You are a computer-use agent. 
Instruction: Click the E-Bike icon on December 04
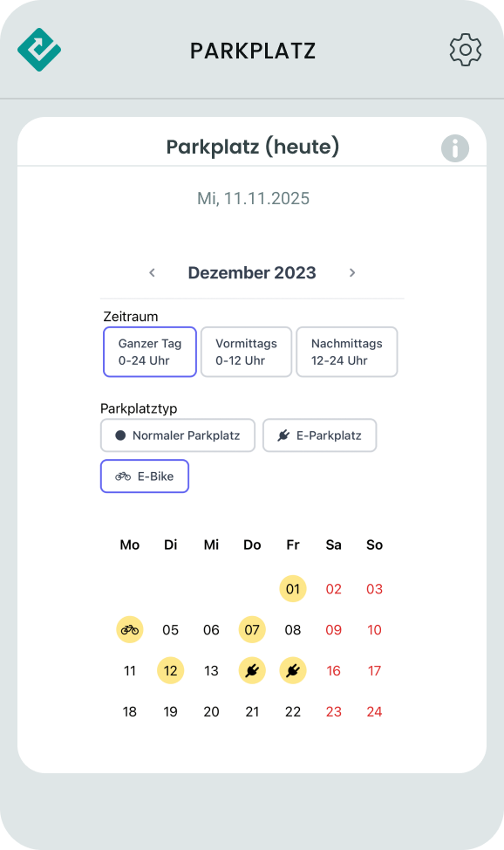click(129, 629)
